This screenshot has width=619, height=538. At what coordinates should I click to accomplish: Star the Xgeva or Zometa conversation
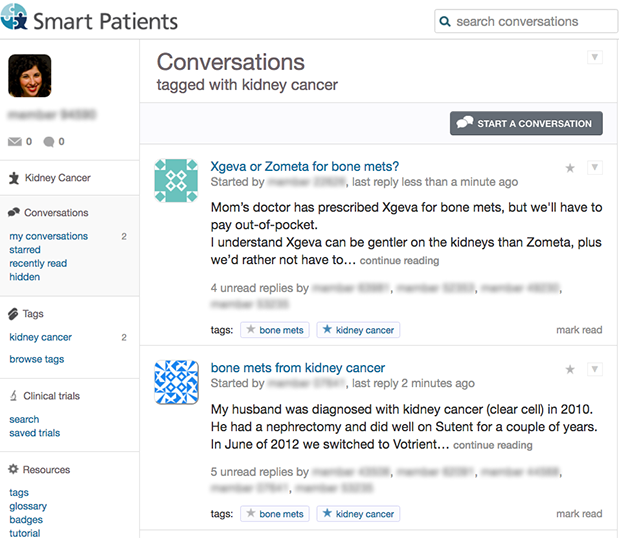click(570, 168)
